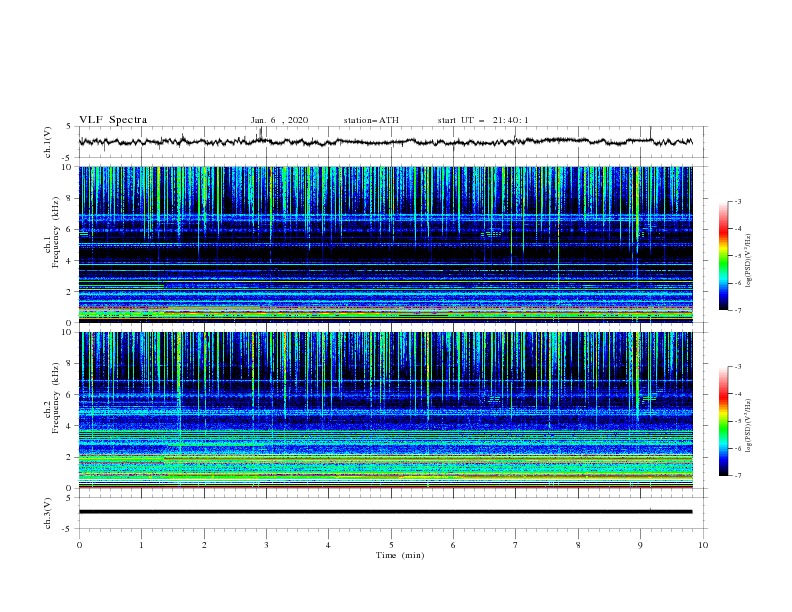Image resolution: width=792 pixels, height=612 pixels.
Task: Select the "start UT = 21:40: 1" text
Action: [x=483, y=120]
